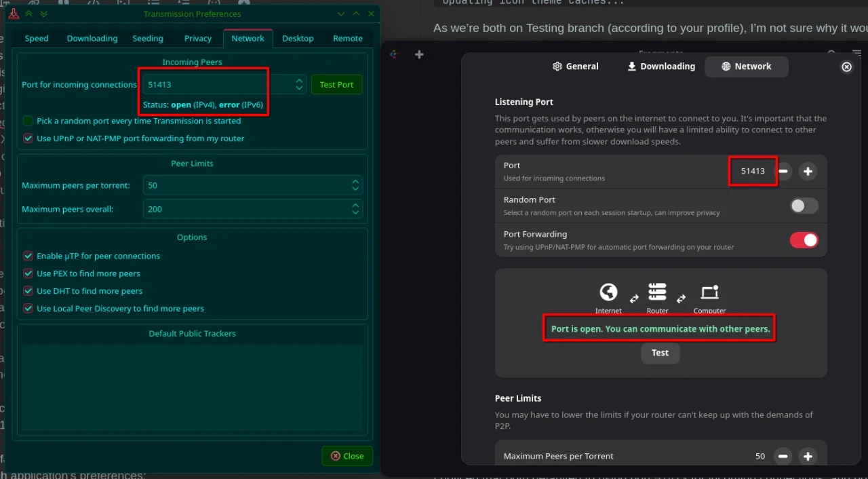Click the 'Options' section title

click(x=192, y=237)
